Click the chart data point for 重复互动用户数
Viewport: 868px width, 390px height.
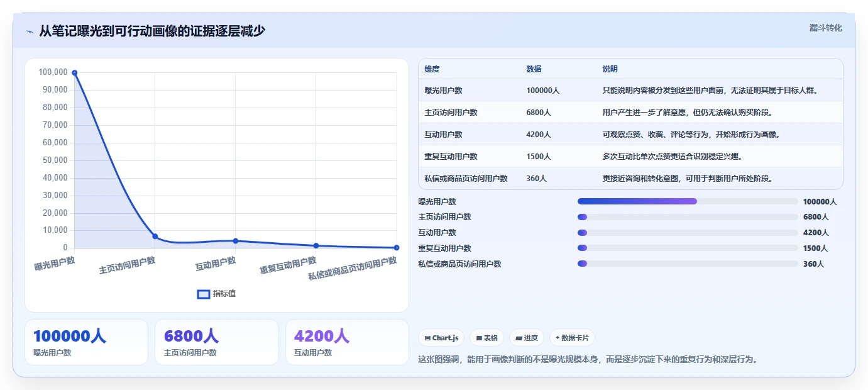(316, 246)
